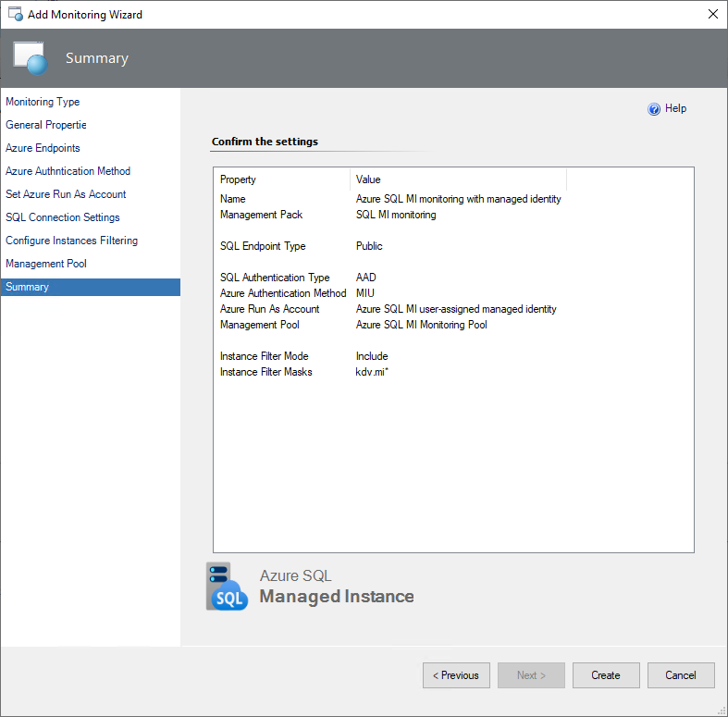The height and width of the screenshot is (717, 728).
Task: Open the SQL Connection Settings step
Action: pos(63,217)
